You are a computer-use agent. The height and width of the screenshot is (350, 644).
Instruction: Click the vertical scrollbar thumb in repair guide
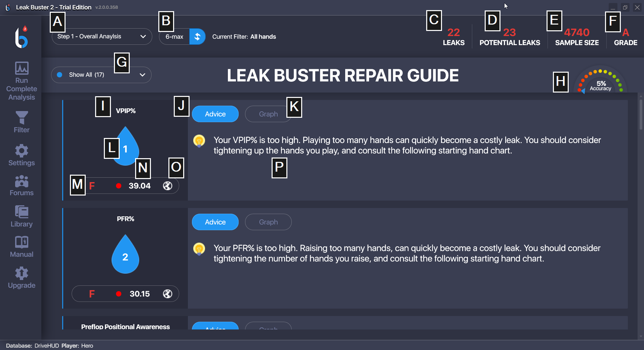641,114
